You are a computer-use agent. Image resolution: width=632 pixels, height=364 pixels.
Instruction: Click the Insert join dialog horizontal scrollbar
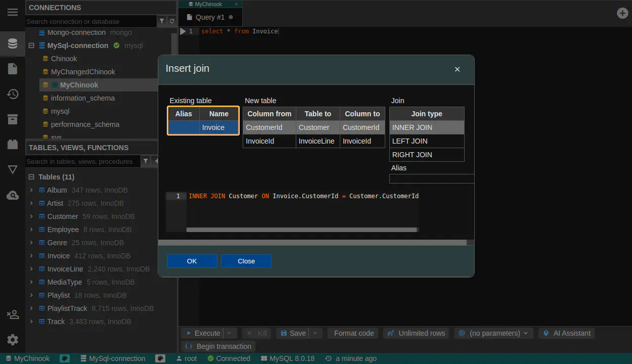[312, 243]
